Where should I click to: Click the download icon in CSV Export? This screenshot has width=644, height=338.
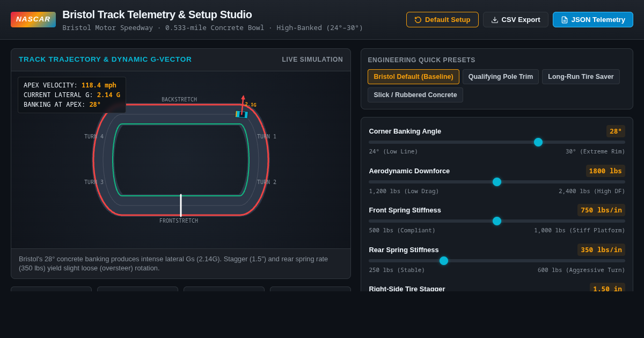tap(495, 20)
